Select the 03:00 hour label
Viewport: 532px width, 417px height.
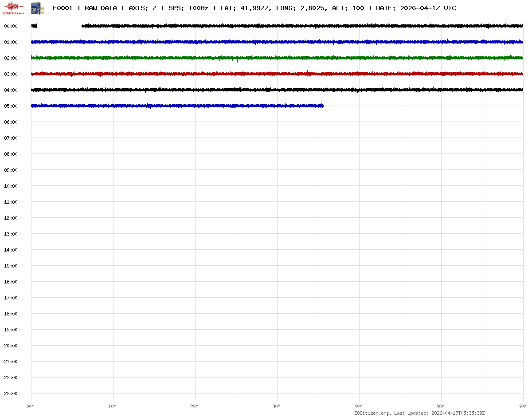11,74
